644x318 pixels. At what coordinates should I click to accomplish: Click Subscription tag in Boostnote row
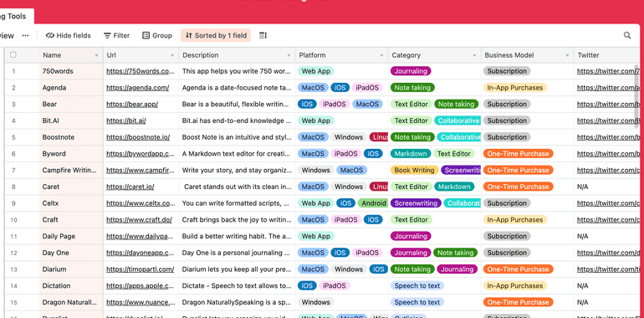tap(507, 137)
